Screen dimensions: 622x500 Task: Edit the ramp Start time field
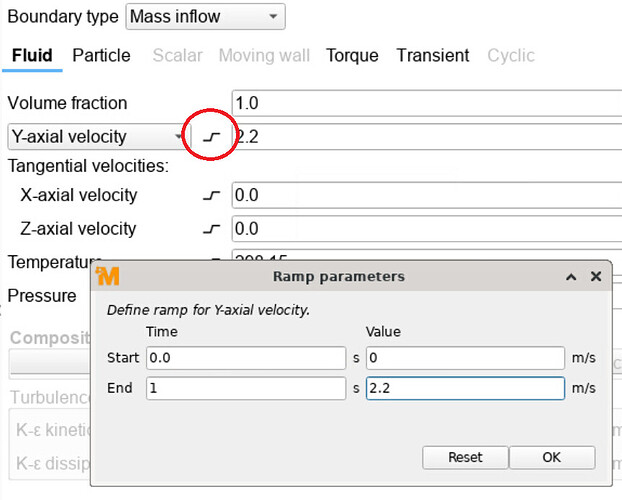(x=246, y=358)
